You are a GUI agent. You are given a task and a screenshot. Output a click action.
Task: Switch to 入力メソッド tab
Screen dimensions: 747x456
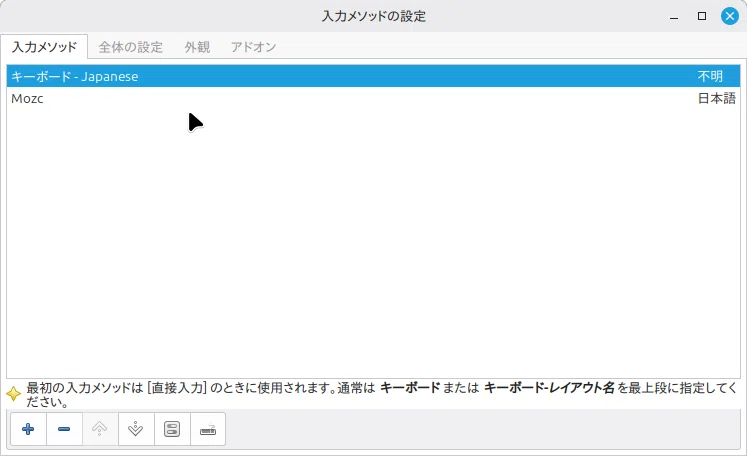[x=44, y=47]
